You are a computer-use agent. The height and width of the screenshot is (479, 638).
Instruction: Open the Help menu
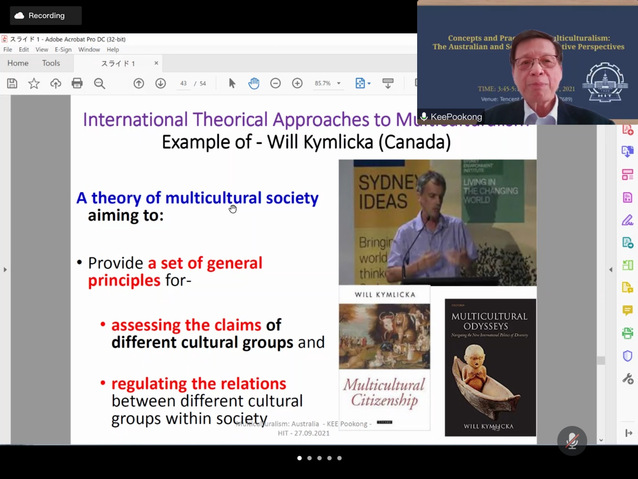tap(113, 50)
